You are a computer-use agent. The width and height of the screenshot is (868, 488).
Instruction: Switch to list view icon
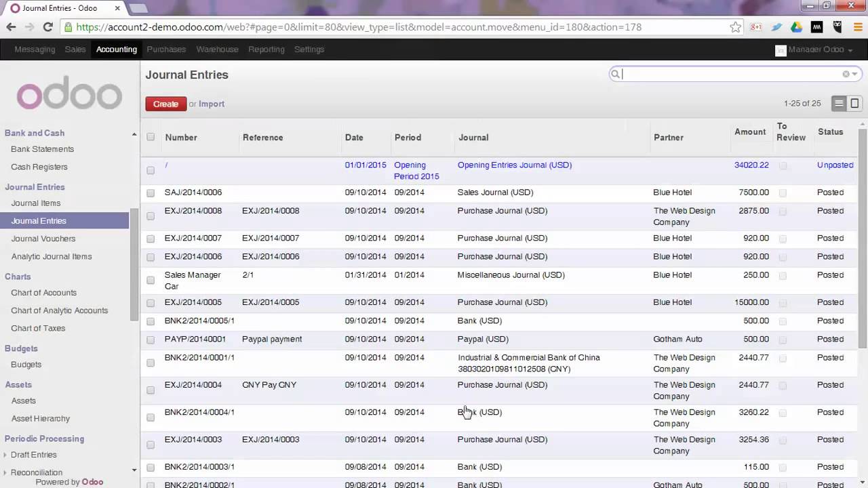point(840,104)
